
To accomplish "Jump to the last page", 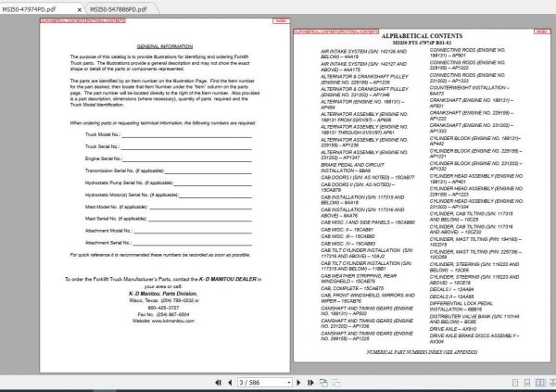I will pyautogui.click(x=310, y=383).
